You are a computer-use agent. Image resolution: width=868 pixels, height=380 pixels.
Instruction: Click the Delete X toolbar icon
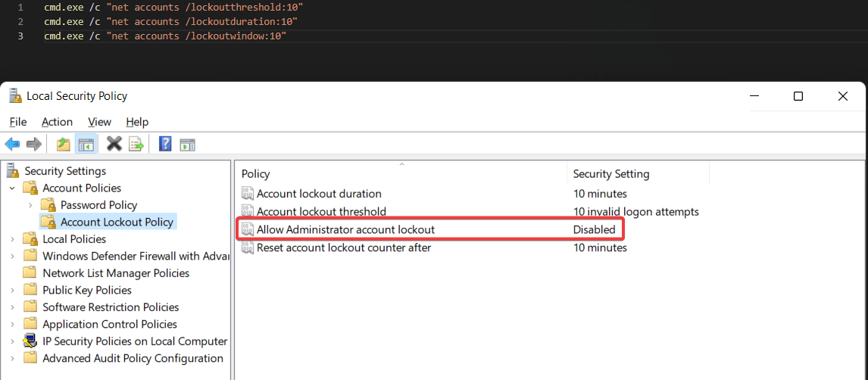(x=114, y=145)
